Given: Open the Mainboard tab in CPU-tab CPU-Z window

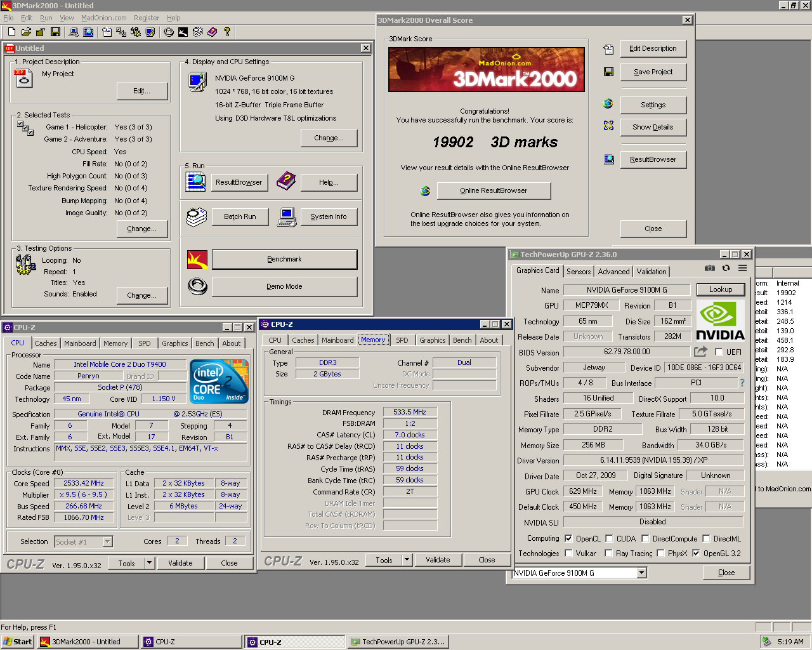Looking at the screenshot, I should tap(80, 343).
